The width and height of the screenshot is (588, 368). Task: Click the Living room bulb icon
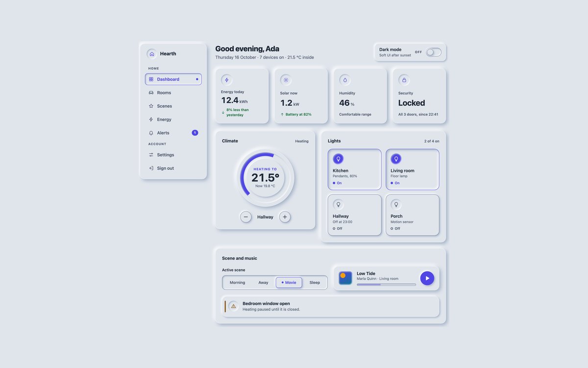click(x=396, y=159)
